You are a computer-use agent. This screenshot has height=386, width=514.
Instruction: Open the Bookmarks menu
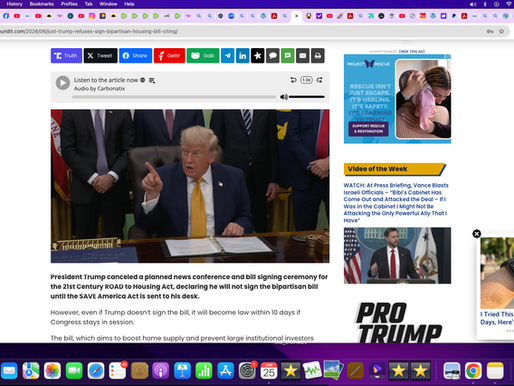42,4
